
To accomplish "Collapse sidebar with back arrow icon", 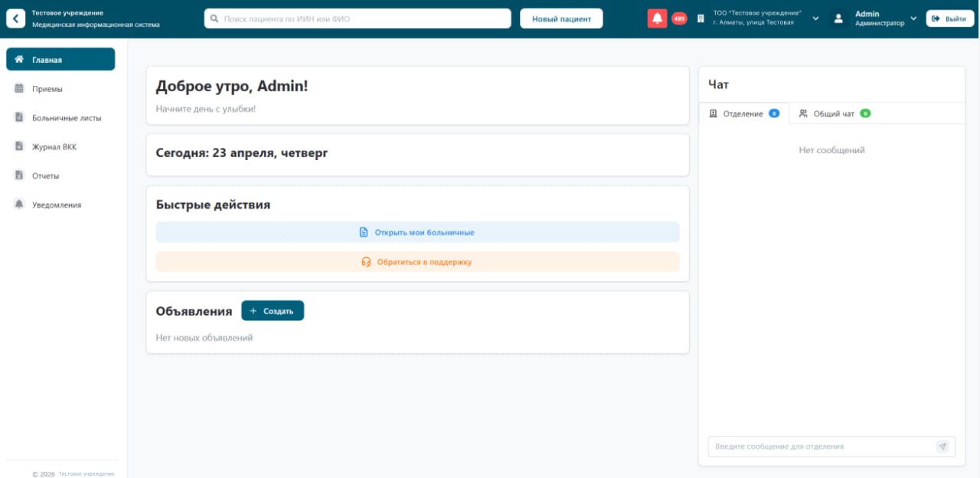I will pyautogui.click(x=15, y=18).
